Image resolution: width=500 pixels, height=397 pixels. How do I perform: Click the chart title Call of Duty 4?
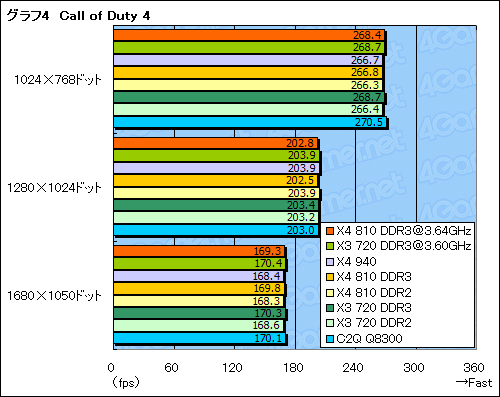(105, 16)
